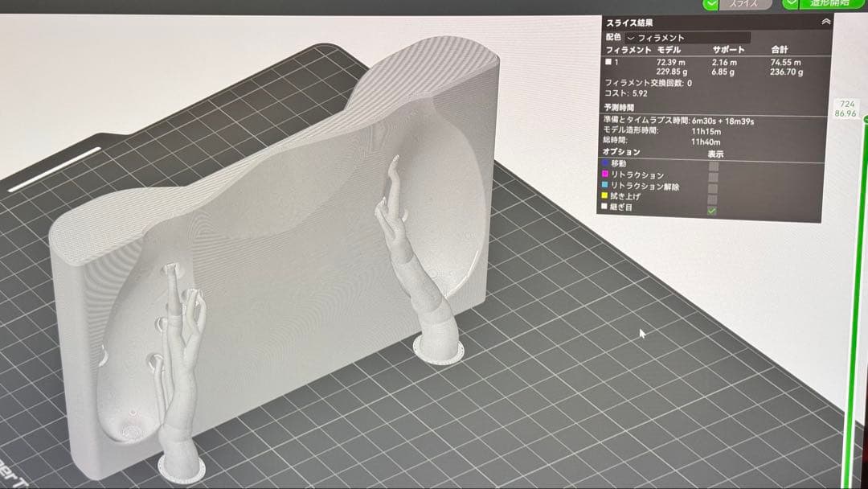The height and width of the screenshot is (489, 868).
Task: Open the 配色 フィラメント dropdown
Action: (x=688, y=38)
